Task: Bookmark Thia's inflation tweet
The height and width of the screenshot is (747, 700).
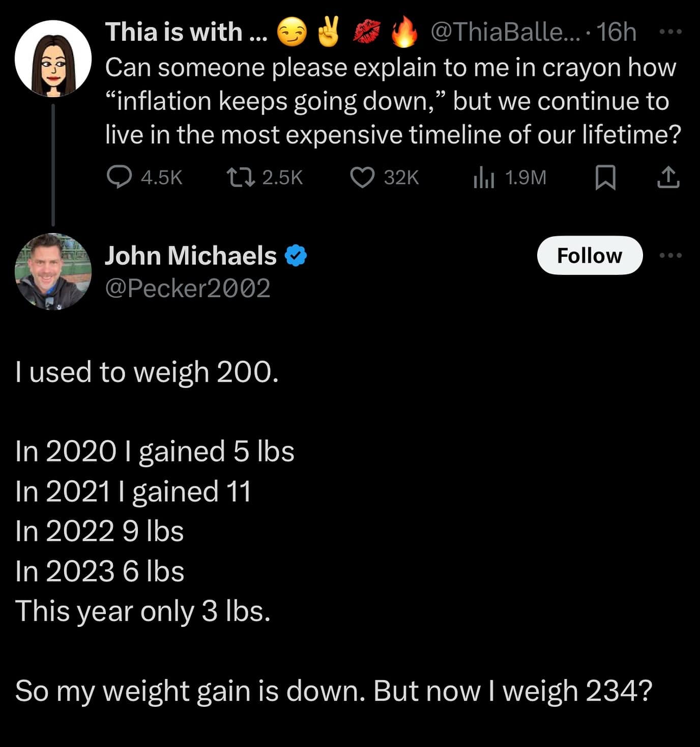Action: click(x=605, y=178)
